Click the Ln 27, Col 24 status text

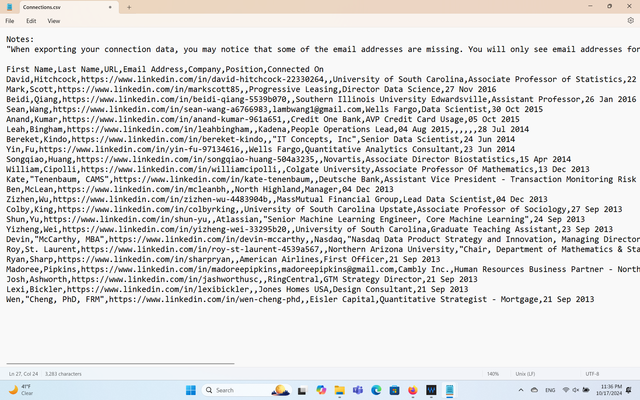click(23, 373)
